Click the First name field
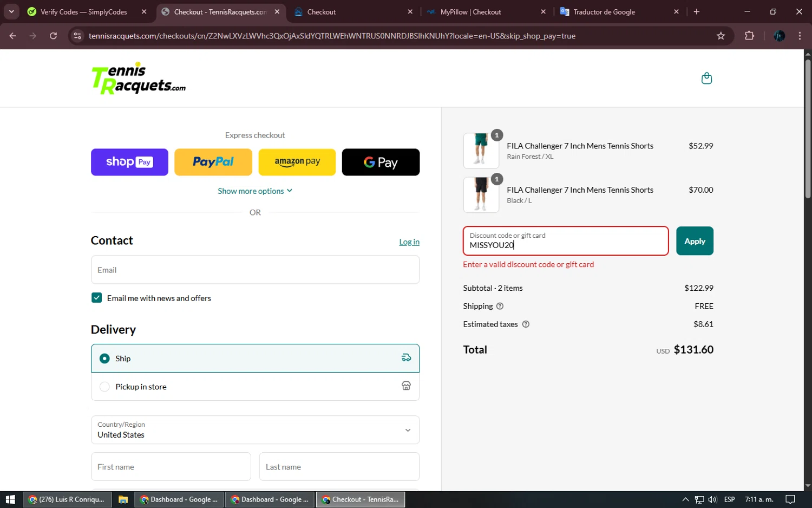Image resolution: width=812 pixels, height=508 pixels. coord(171,466)
